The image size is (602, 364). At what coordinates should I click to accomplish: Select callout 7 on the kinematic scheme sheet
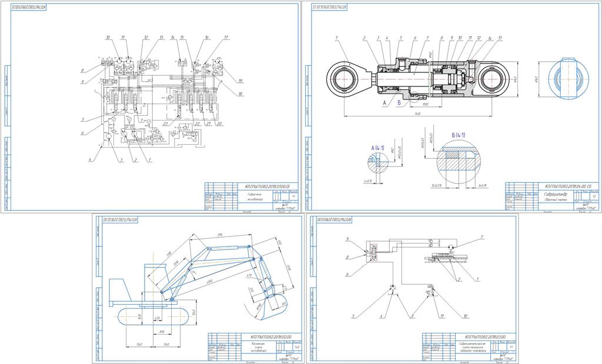tap(481, 237)
